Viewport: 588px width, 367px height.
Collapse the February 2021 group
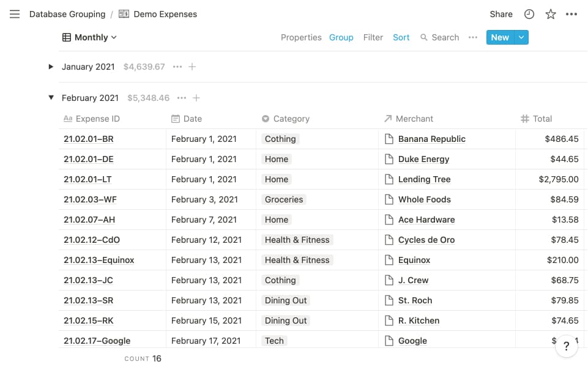(x=51, y=98)
